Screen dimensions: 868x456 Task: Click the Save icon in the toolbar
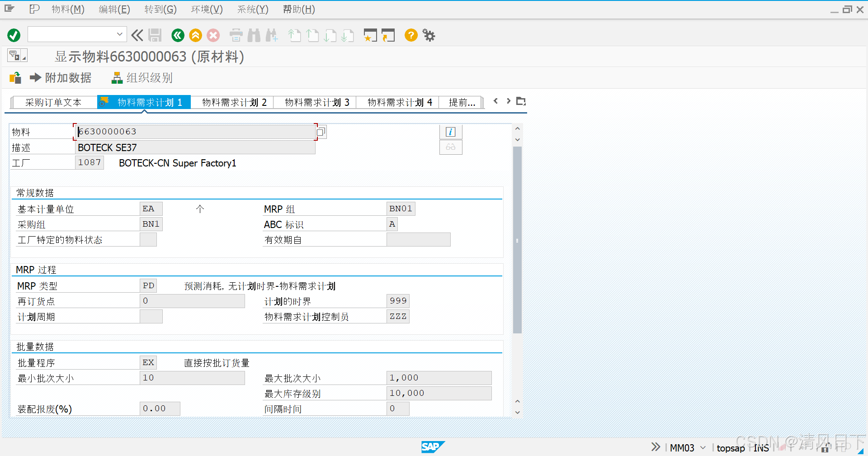[x=155, y=35]
